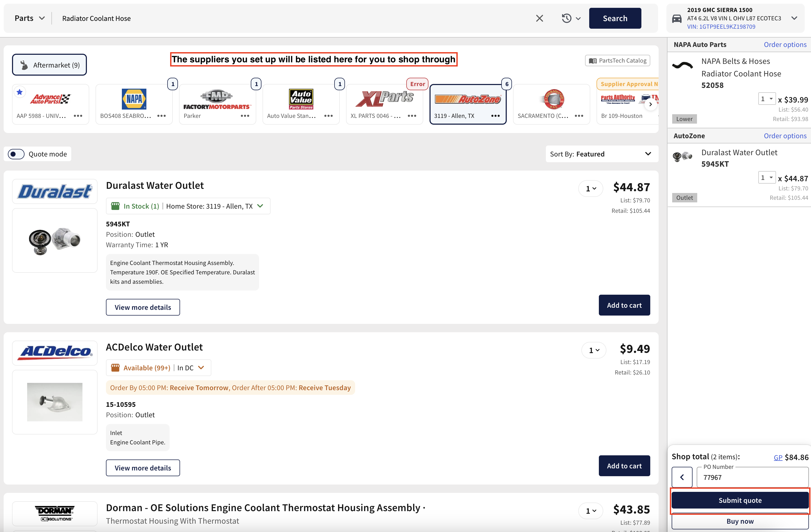The image size is (811, 532).
Task: Click the Duralast brand logo
Action: (x=55, y=191)
